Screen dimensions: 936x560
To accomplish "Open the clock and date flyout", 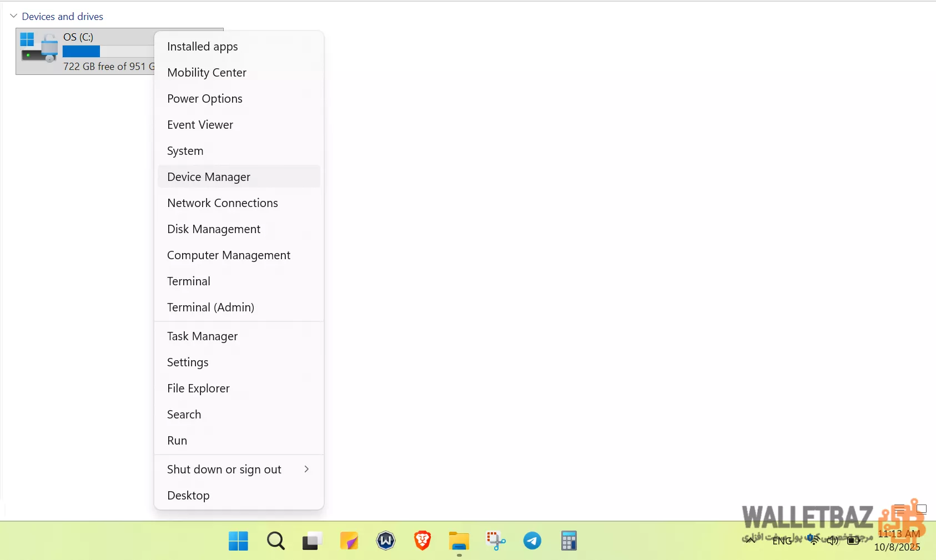I will (x=898, y=541).
